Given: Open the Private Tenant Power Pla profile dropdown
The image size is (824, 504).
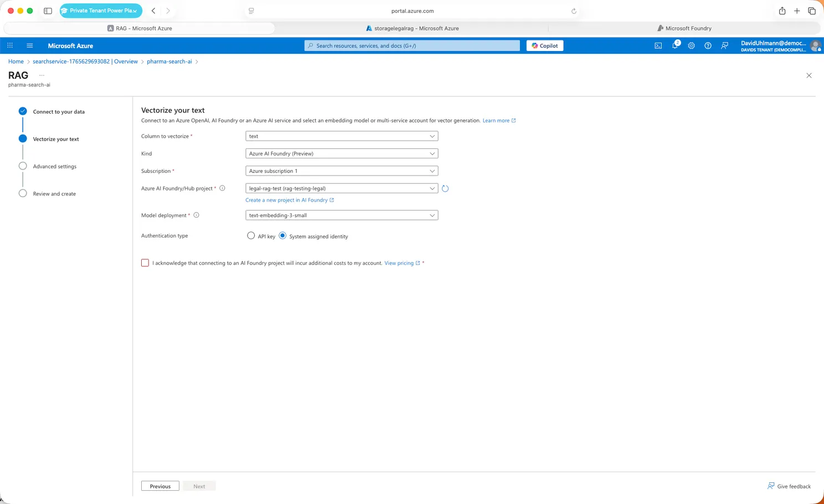Looking at the screenshot, I should (101, 11).
